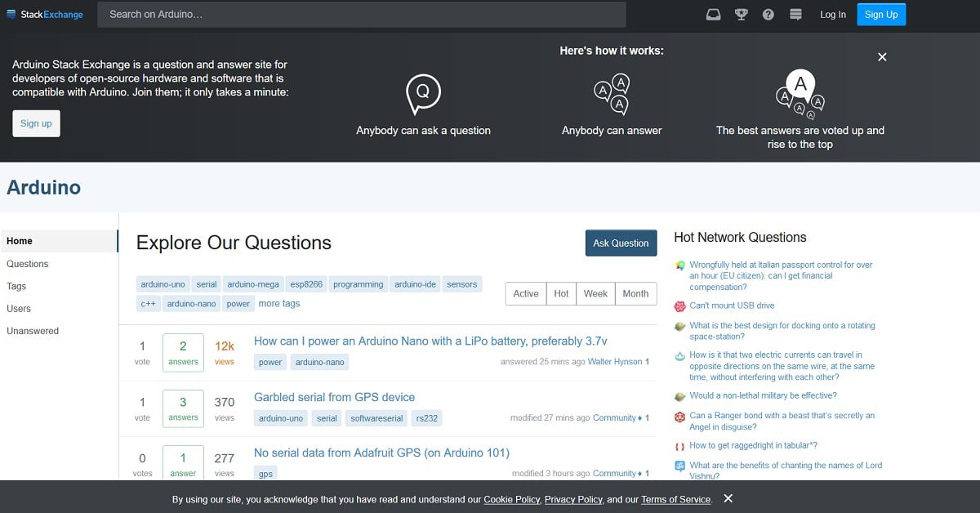Screen dimensions: 980x513
Task: Click the 3 answers box
Action: [x=183, y=408]
